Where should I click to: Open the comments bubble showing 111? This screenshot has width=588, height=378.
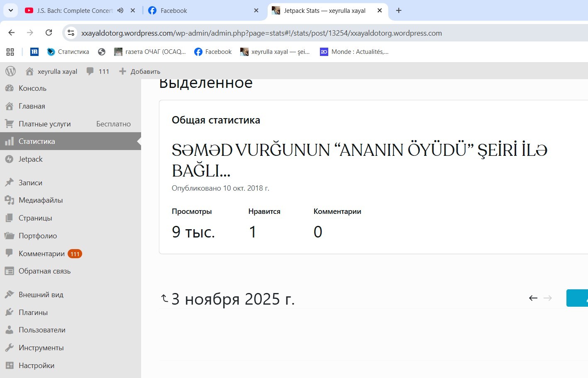(x=98, y=71)
